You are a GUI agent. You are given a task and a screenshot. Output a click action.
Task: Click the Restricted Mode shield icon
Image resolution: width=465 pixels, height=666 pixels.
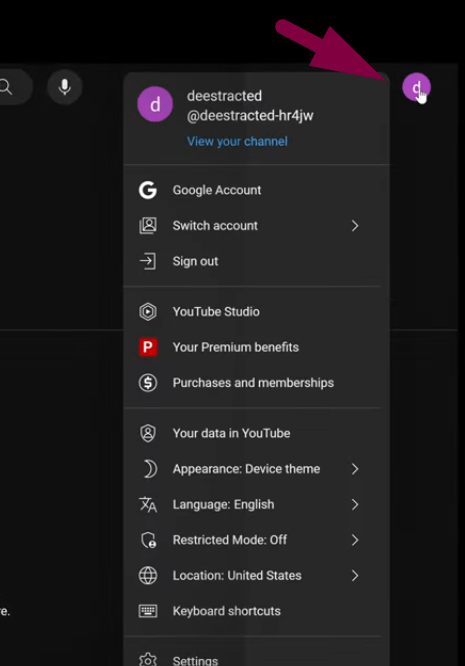coord(149,540)
